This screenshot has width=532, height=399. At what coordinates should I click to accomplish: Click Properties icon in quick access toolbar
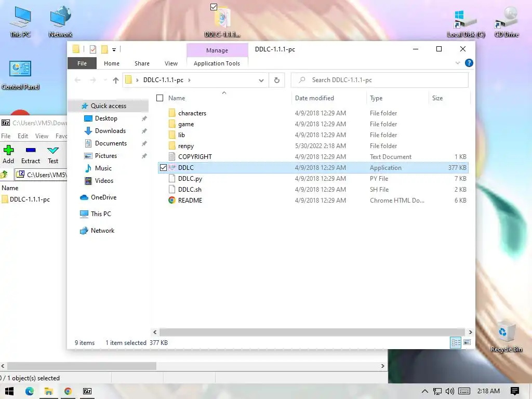pyautogui.click(x=92, y=49)
